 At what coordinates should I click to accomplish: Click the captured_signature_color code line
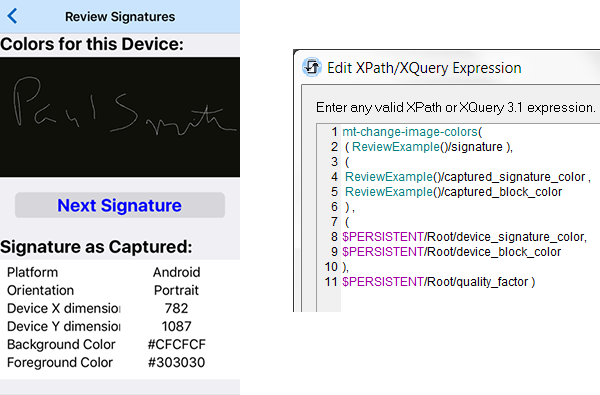468,176
